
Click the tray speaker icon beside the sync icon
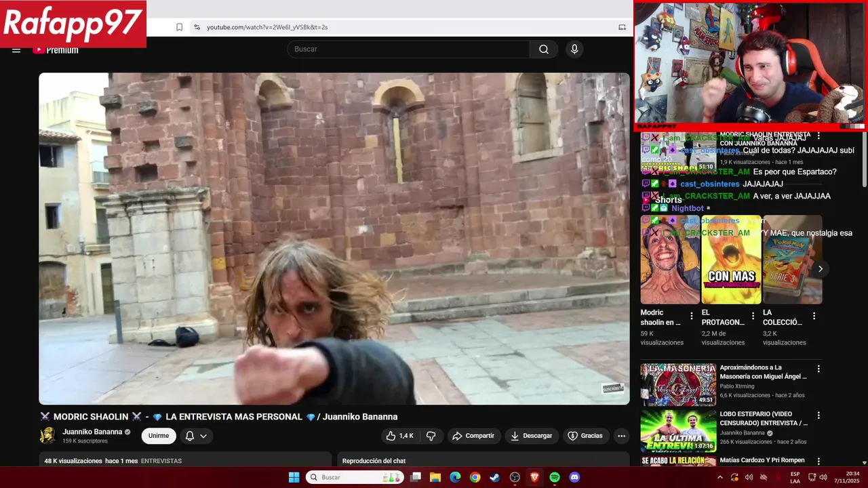click(x=749, y=477)
